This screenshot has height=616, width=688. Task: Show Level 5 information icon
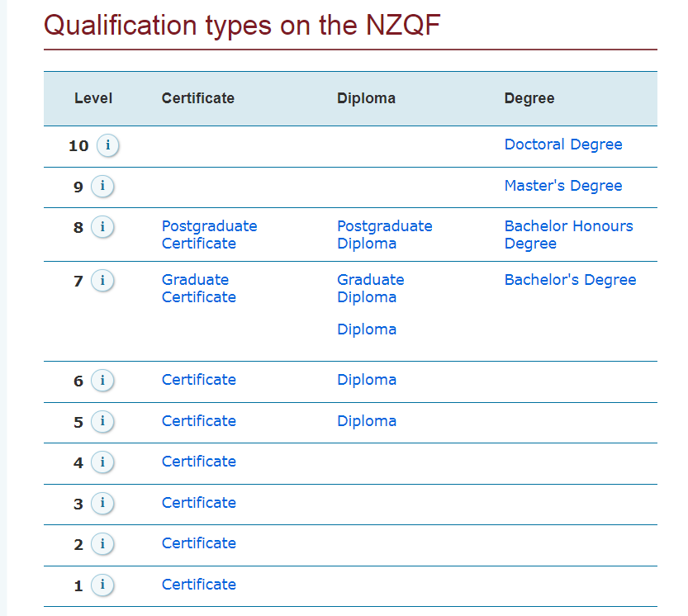coord(102,421)
